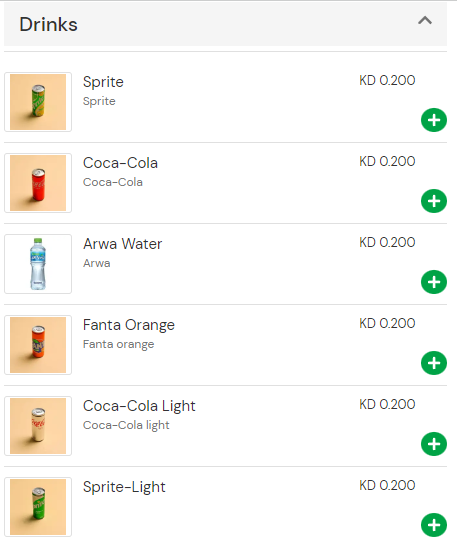Add Sprite-Light to the cart
Viewport: 457px width, 555px height.
[x=434, y=525]
